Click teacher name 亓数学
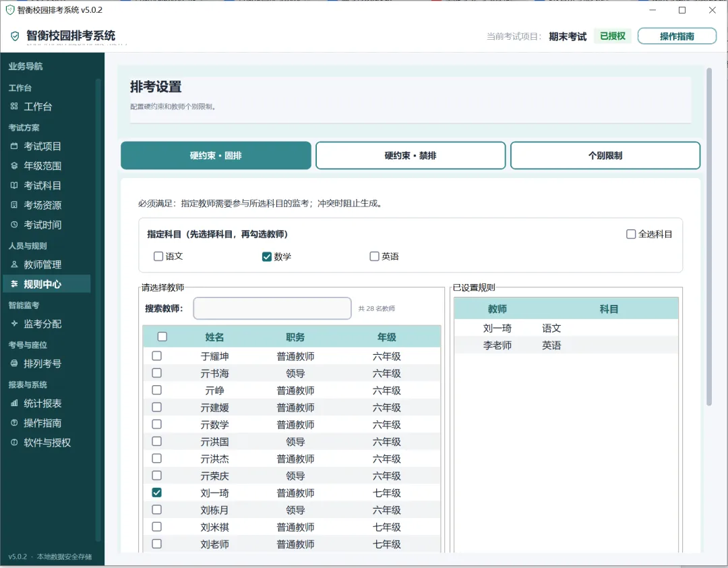This screenshot has height=568, width=728. click(x=214, y=425)
